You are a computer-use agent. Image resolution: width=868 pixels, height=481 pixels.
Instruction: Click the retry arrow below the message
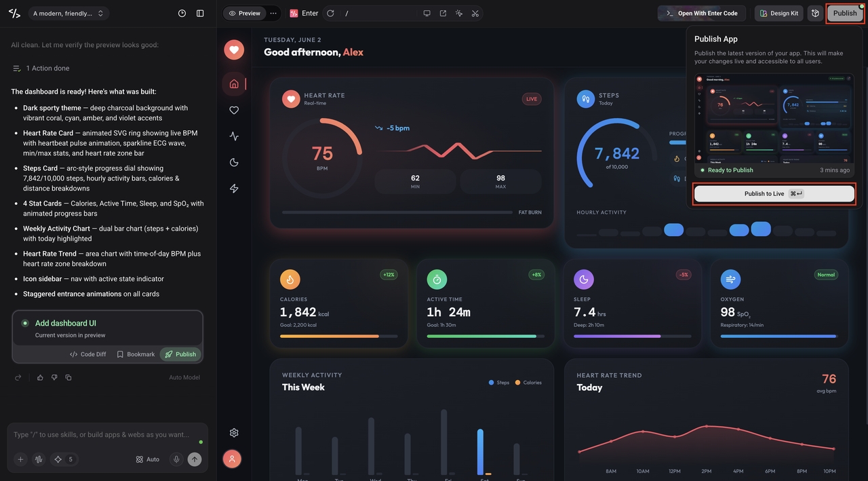click(x=18, y=377)
